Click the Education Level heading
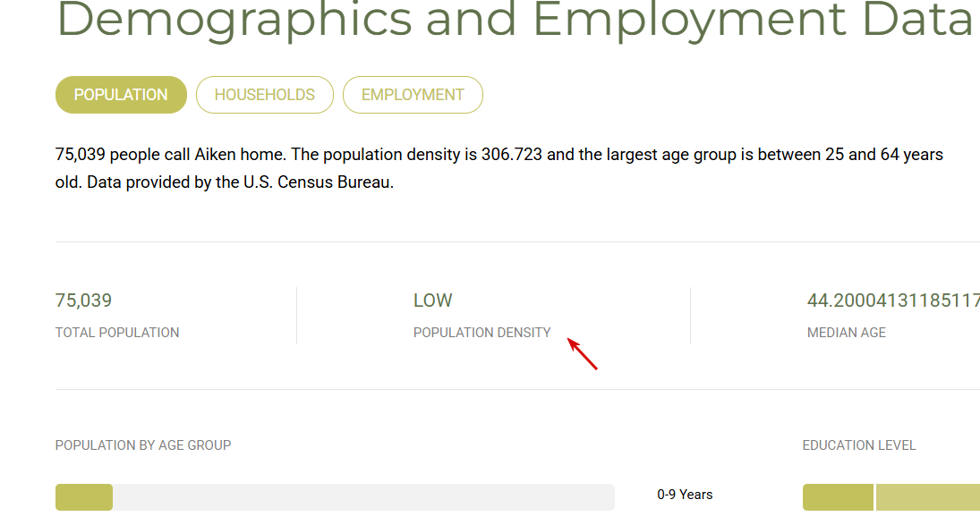 coord(859,445)
